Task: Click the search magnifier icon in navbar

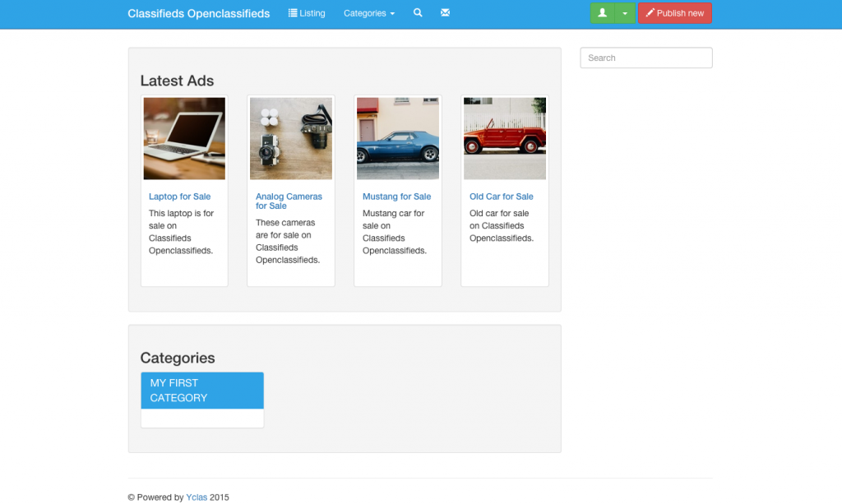Action: tap(418, 13)
